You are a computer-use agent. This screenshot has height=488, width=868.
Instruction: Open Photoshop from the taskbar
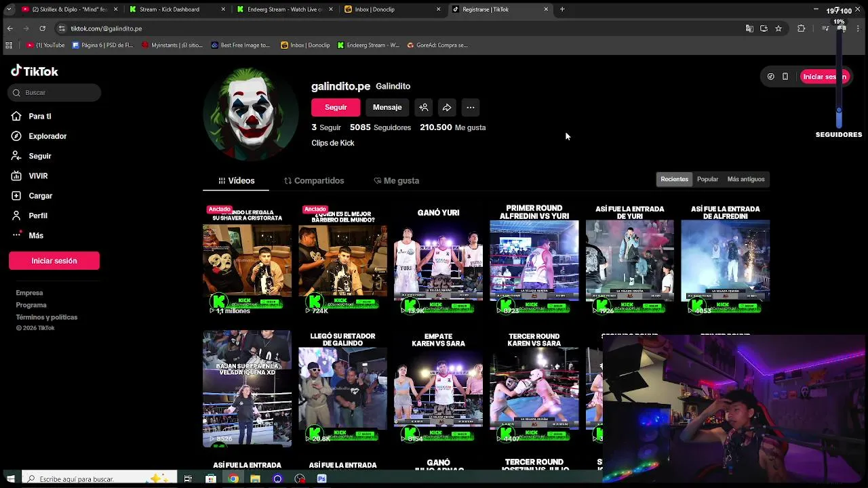(321, 479)
